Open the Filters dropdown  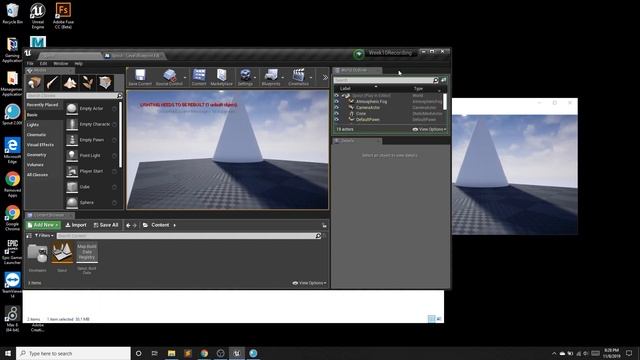coord(44,236)
